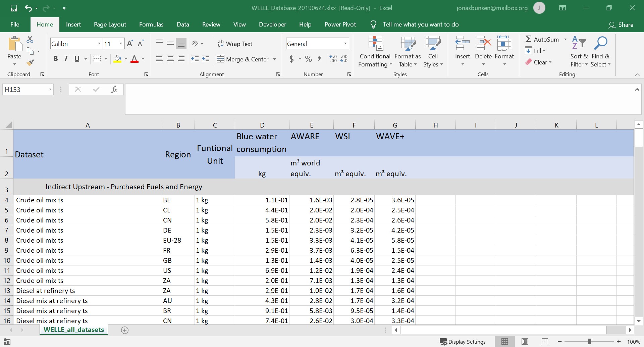Click Insert cells icon

click(462, 44)
